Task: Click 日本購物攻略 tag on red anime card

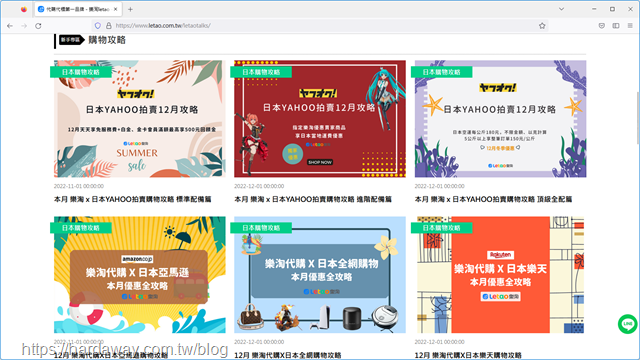Action: (x=261, y=72)
